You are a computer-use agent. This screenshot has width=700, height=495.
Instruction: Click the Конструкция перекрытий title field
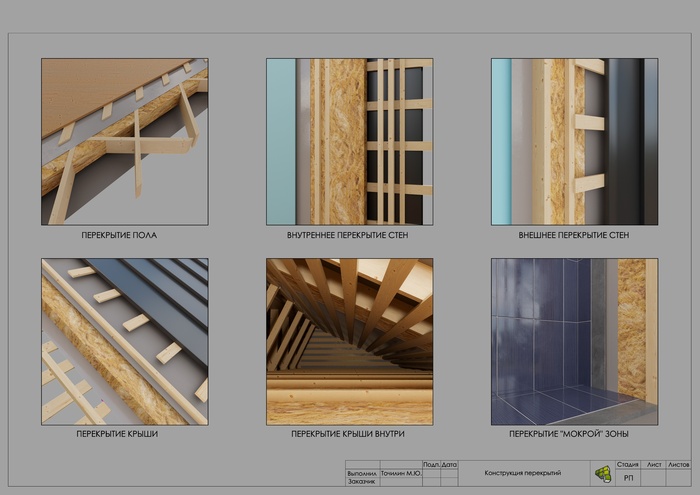click(522, 473)
